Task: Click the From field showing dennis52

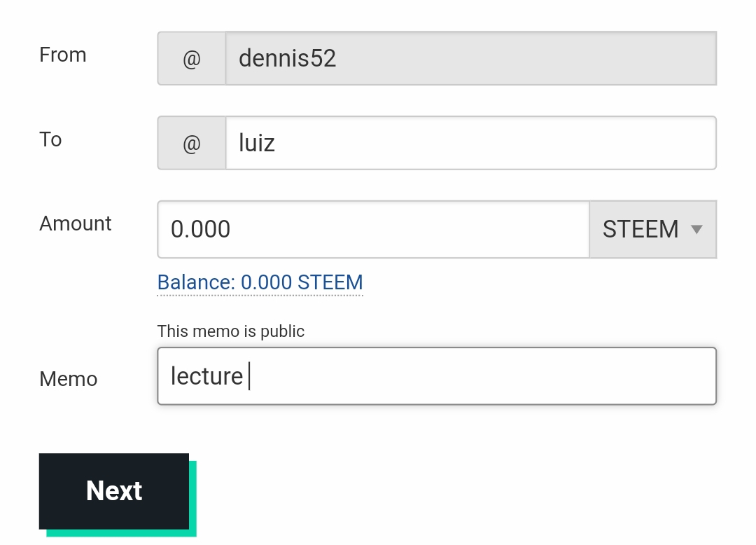Action: coord(470,59)
